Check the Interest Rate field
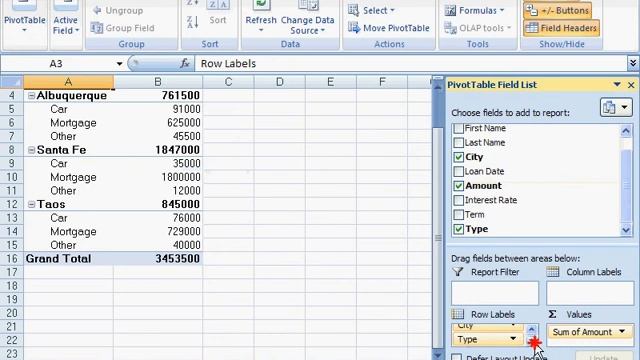Image resolution: width=640 pixels, height=360 pixels. point(458,200)
